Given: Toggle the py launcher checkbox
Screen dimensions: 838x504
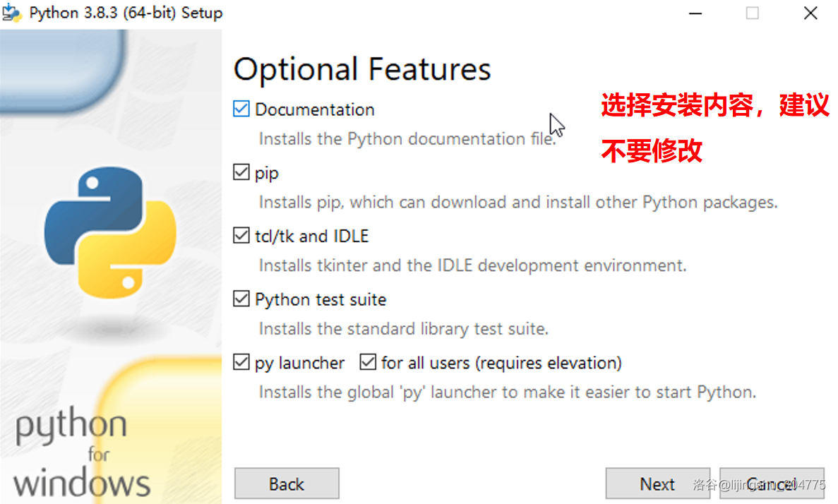Looking at the screenshot, I should click(241, 363).
